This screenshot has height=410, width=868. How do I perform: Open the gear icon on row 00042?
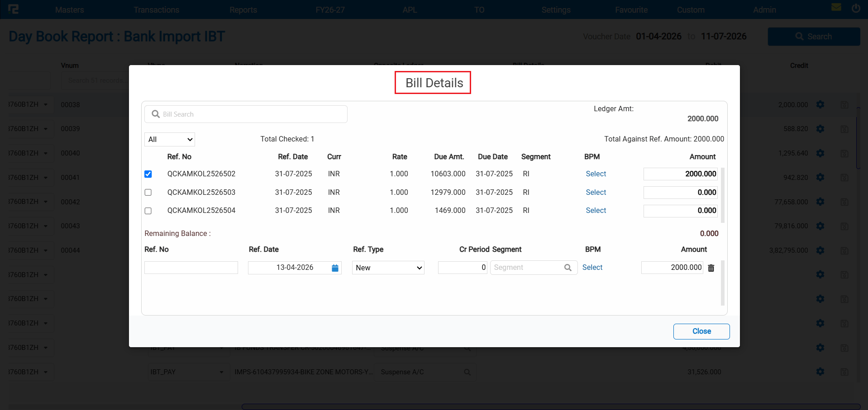[x=820, y=202]
